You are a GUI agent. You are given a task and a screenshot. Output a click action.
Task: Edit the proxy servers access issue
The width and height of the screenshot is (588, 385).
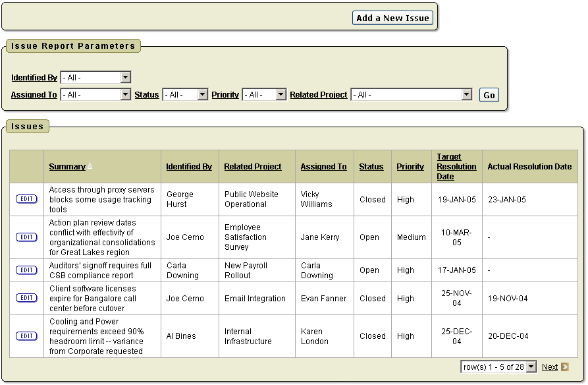(x=26, y=199)
